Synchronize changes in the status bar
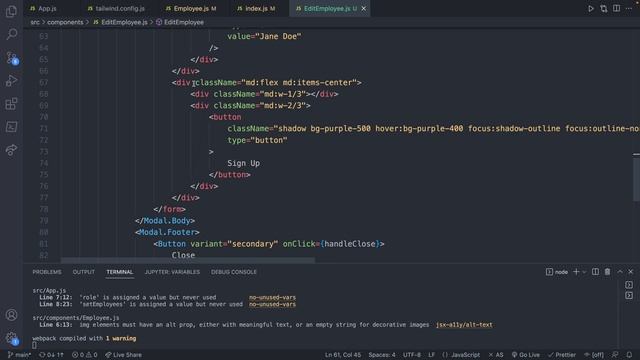The height and width of the screenshot is (360, 640). tap(51, 355)
